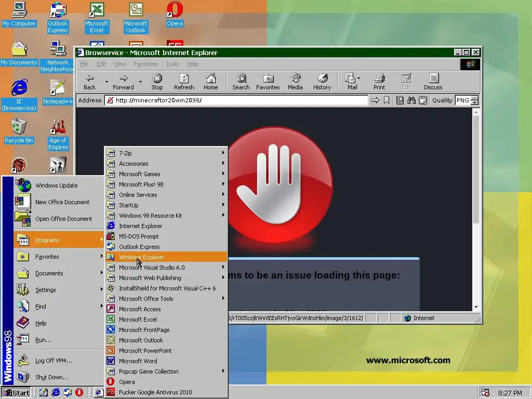This screenshot has height=399, width=532.
Task: Open the Edit menu
Action: click(101, 64)
